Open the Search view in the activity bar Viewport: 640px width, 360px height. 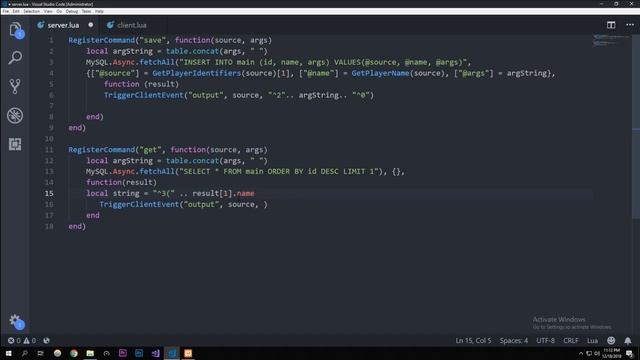(15, 58)
